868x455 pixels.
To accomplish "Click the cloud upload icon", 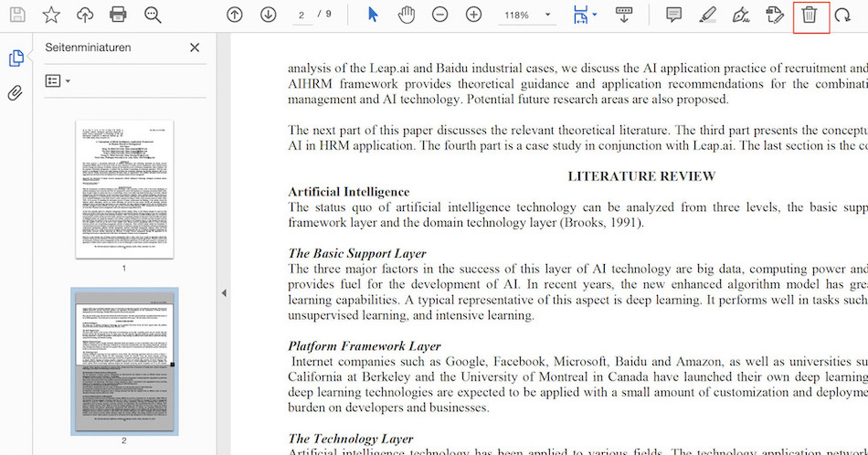I will 84,15.
